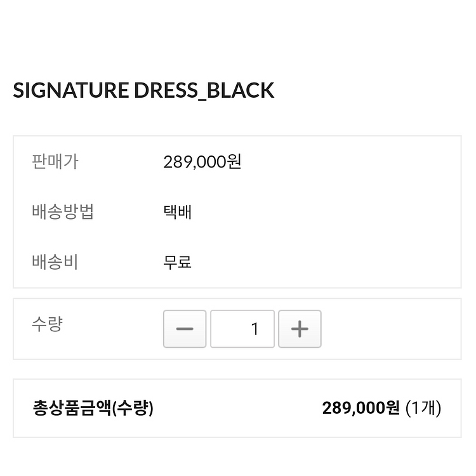Image resolution: width=476 pixels, height=476 pixels.
Task: Click the 배송방법 label
Action: [x=62, y=211]
